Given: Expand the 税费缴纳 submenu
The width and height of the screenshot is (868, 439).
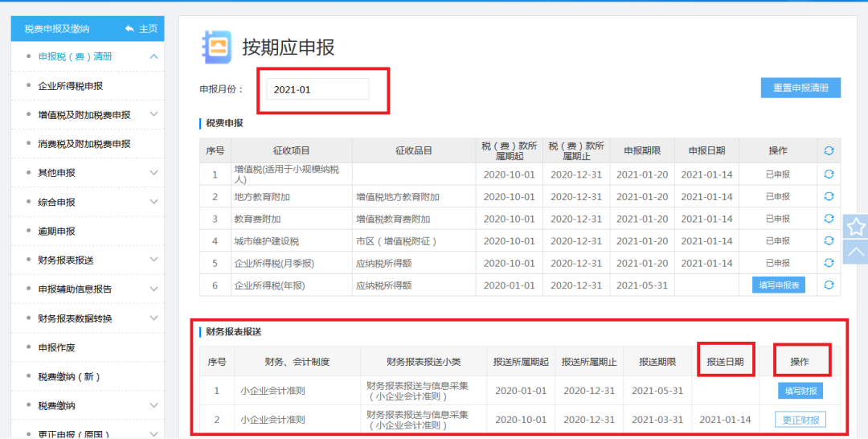Looking at the screenshot, I should (154, 406).
